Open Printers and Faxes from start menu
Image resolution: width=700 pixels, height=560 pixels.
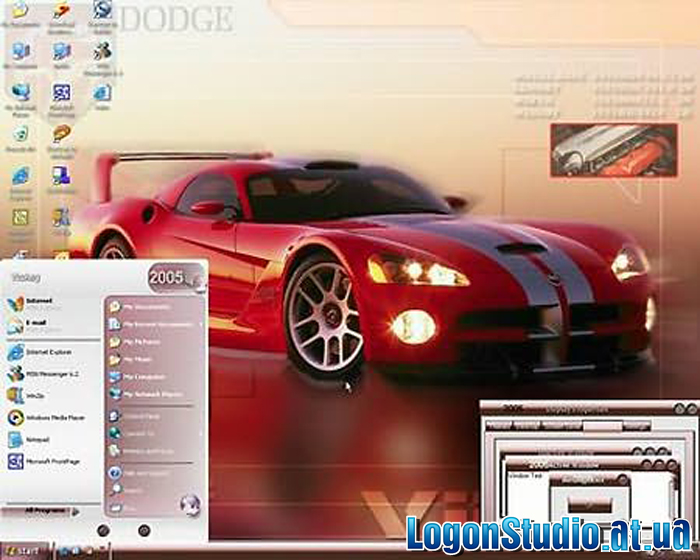[142, 451]
